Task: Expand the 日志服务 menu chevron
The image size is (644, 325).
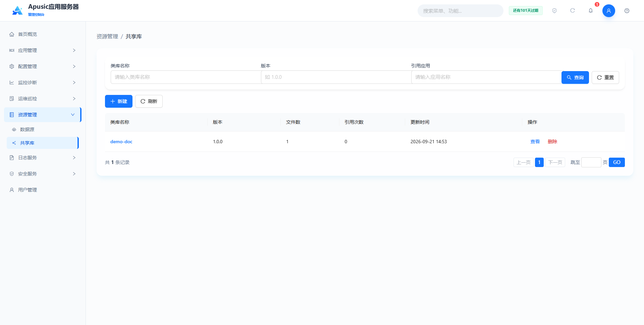Action: 74,158
